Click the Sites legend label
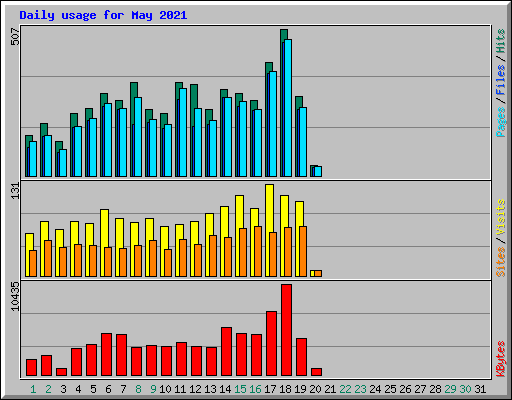The width and height of the screenshot is (512, 400). pyautogui.click(x=500, y=262)
